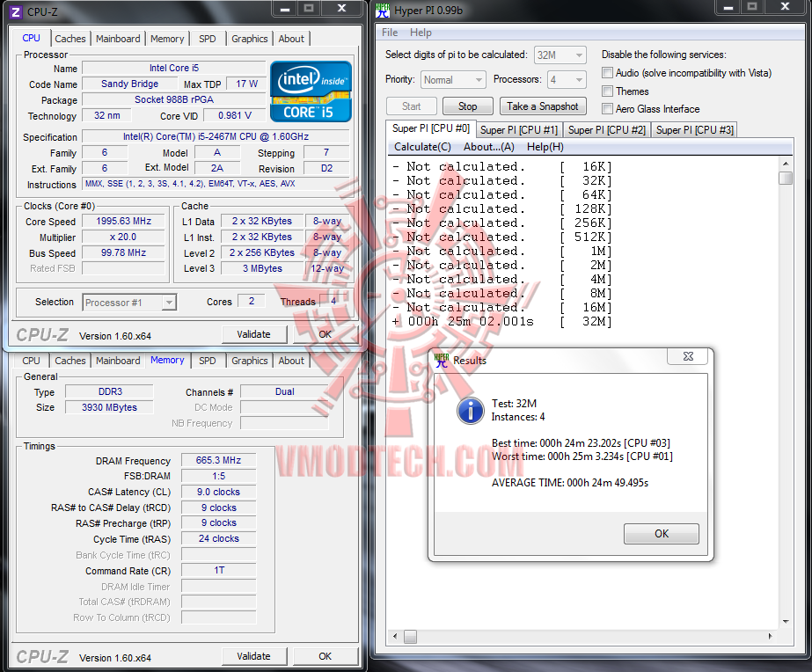Open the pi digits 32M dropdown
Image resolution: width=812 pixels, height=672 pixels.
(560, 55)
